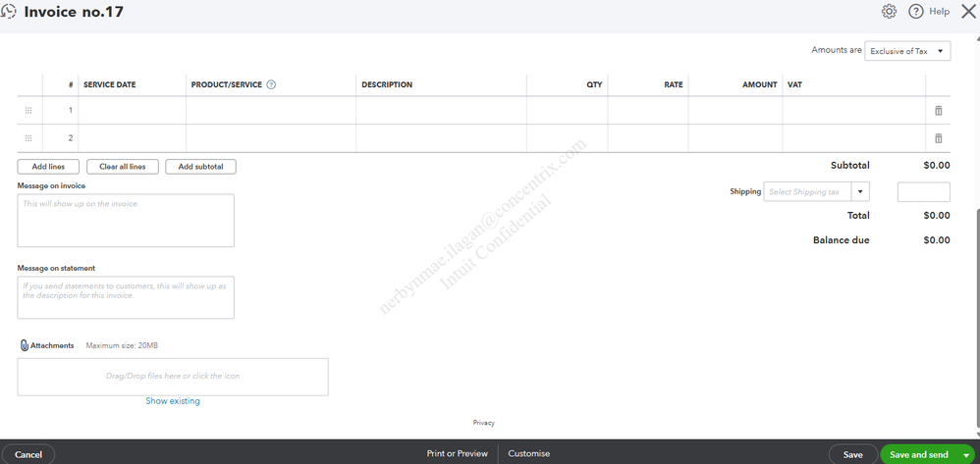Open the Privacy link
Viewport: 980px width, 464px height.
484,423
